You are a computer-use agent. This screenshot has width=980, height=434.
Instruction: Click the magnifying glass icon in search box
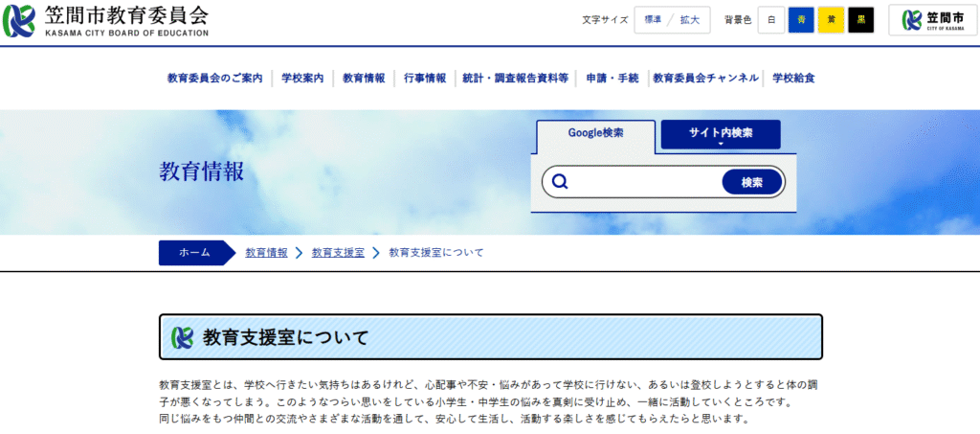[x=561, y=182]
